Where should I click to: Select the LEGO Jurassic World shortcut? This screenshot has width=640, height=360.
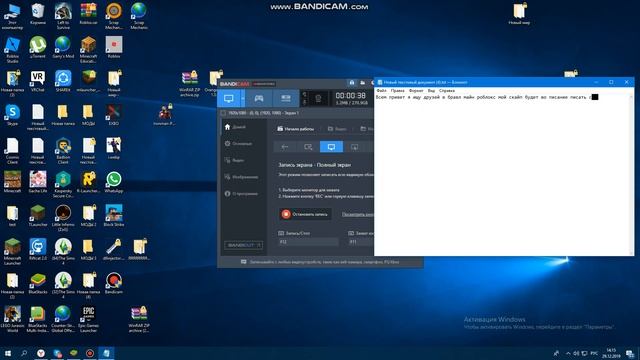pos(12,319)
